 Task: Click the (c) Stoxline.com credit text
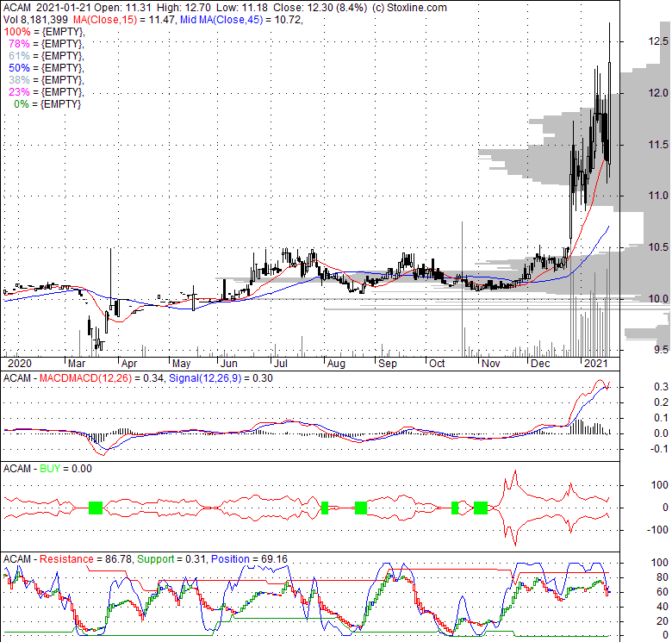409,8
